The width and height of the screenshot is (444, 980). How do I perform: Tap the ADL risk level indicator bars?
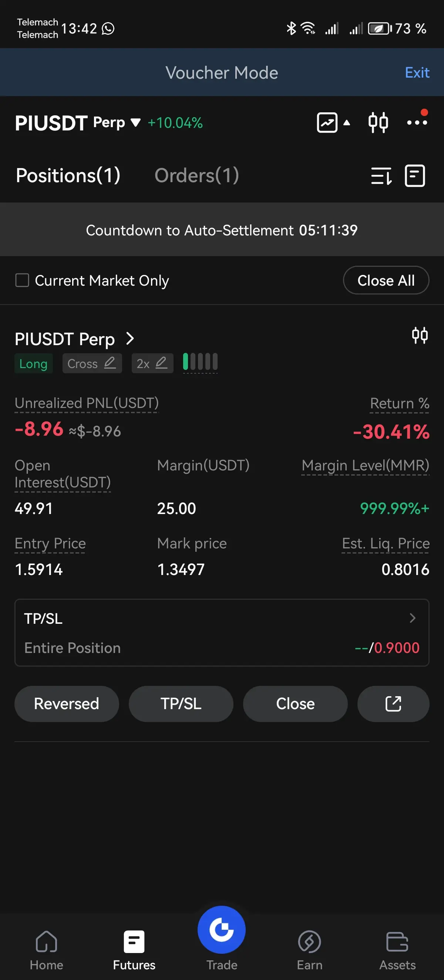tap(200, 362)
